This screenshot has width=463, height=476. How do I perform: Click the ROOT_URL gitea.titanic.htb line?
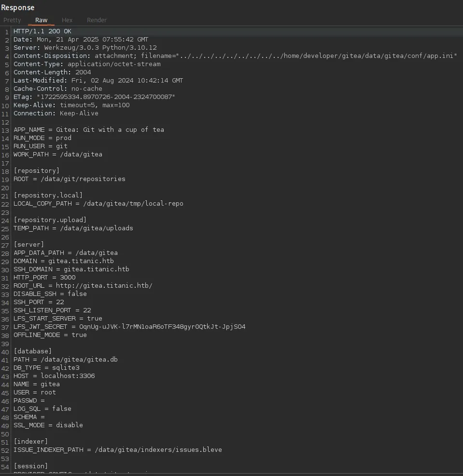[83, 286]
